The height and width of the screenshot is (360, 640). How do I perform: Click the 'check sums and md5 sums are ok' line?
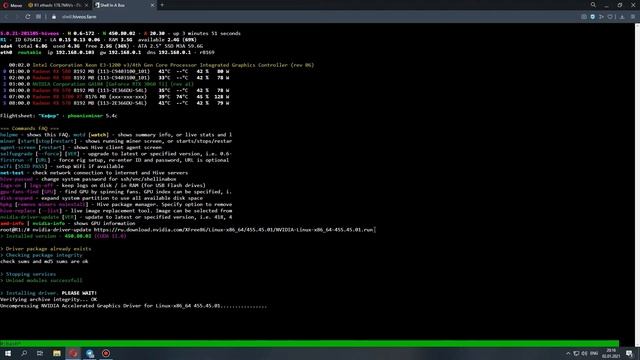coord(44,261)
